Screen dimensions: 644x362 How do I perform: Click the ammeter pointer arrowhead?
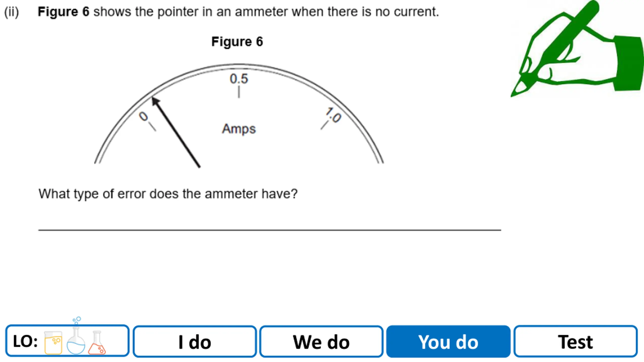click(155, 101)
